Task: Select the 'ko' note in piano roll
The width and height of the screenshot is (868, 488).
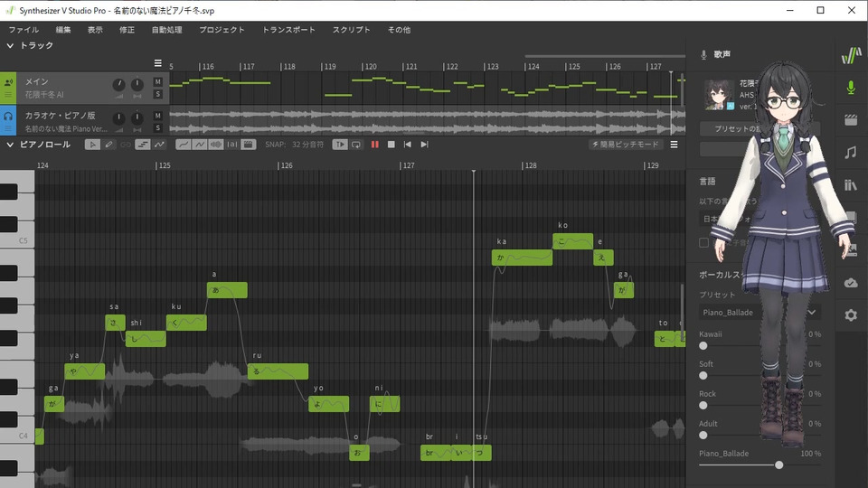Action: (x=573, y=241)
